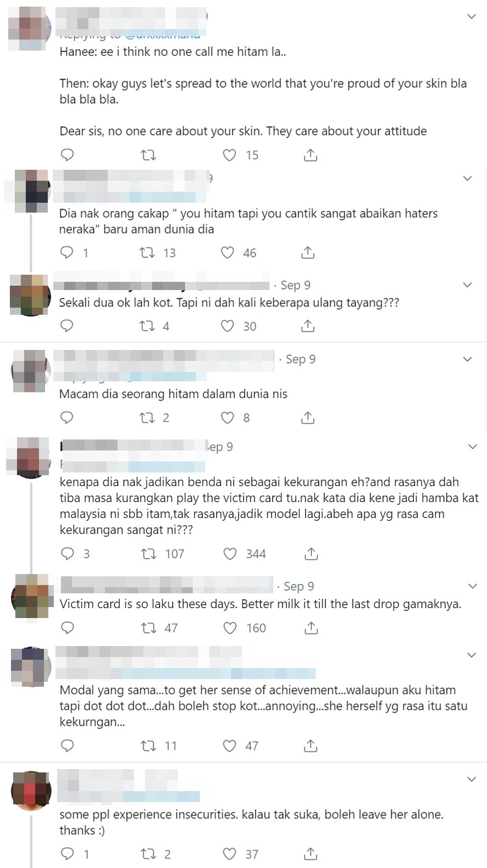487x868 pixels.
Task: Share the 'Modal yang sama' tweet
Action: point(310,745)
